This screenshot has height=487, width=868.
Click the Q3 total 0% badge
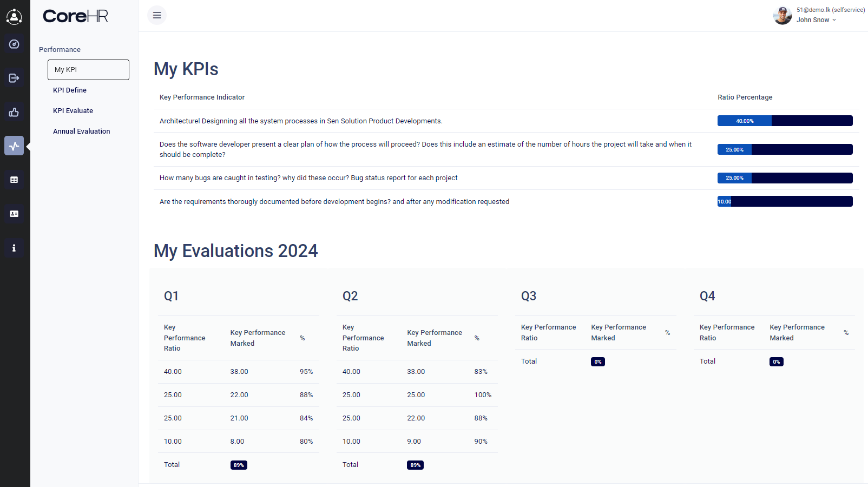click(x=598, y=361)
